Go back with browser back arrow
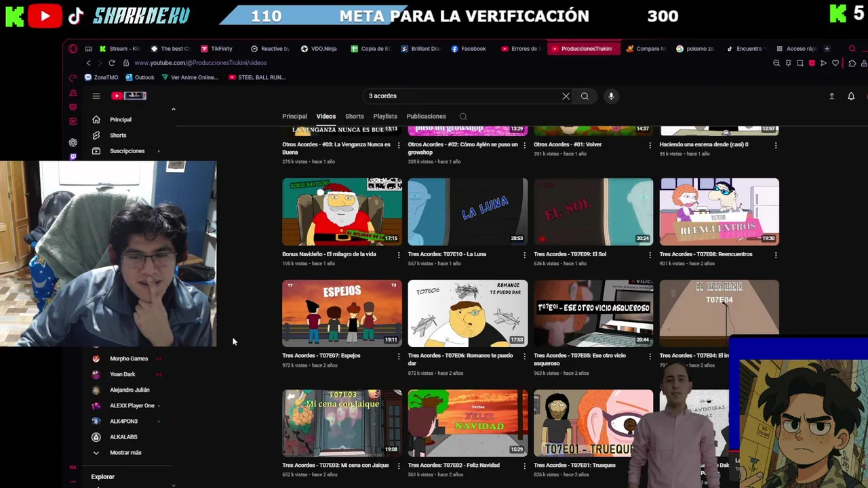This screenshot has height=488, width=868. coord(88,63)
